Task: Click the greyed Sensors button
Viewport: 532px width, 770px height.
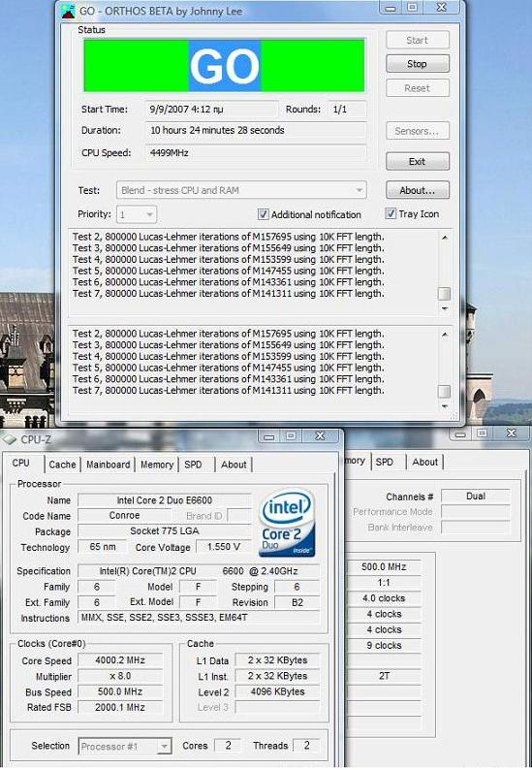Action: coord(417,131)
